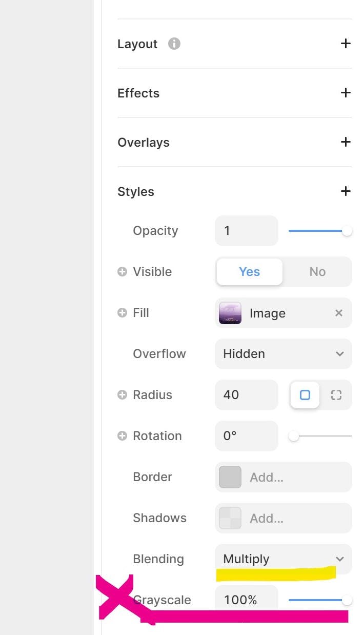Click the Opacity slider handle
Screen dimensions: 364x635
point(347,231)
